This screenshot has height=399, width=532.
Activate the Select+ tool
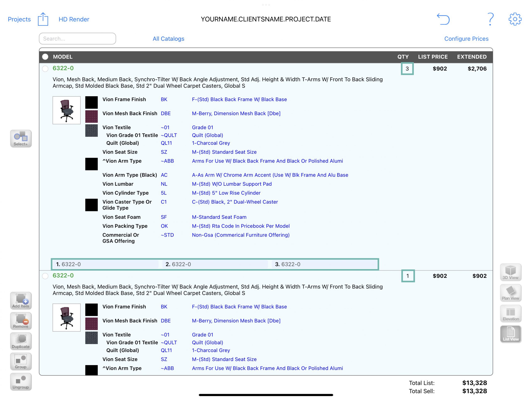point(21,139)
